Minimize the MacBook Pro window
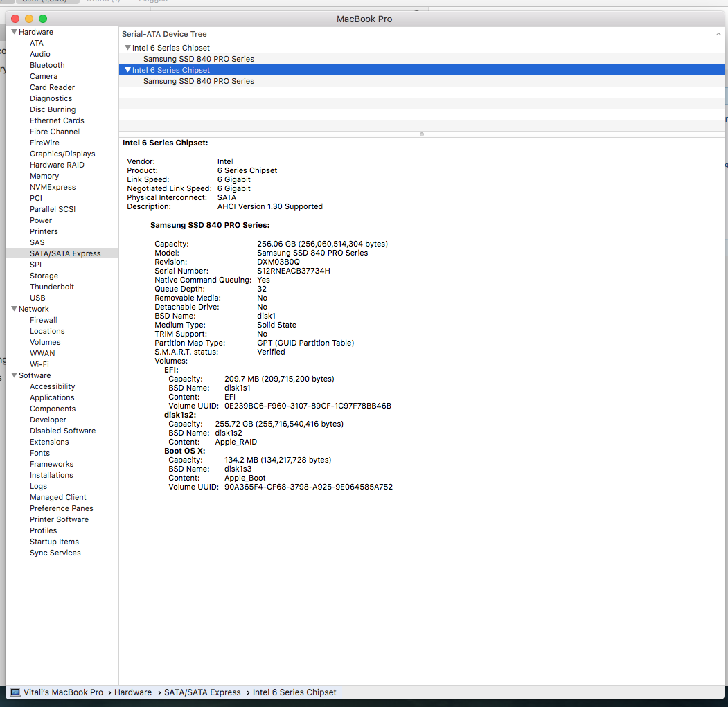728x707 pixels. pos(29,19)
